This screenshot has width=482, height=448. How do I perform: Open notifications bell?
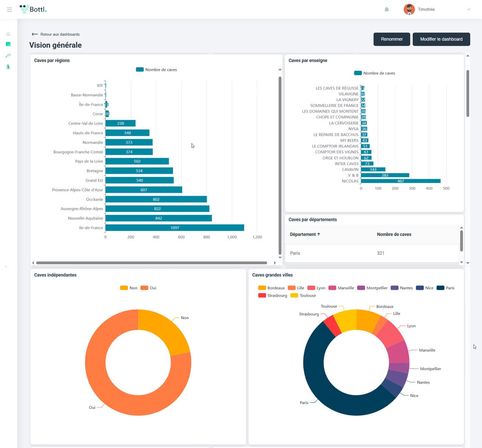(386, 9)
